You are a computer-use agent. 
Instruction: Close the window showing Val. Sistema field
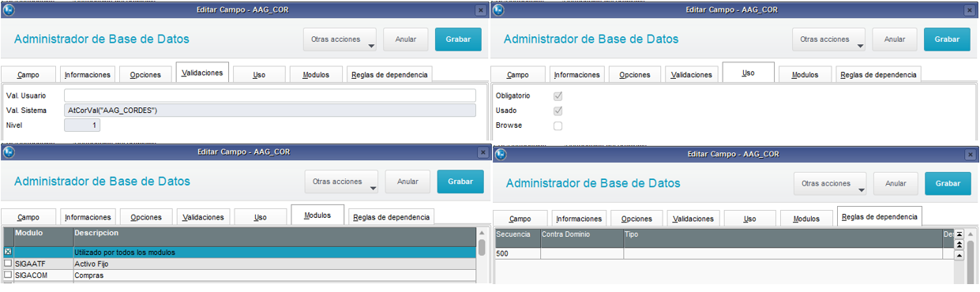[x=481, y=10]
